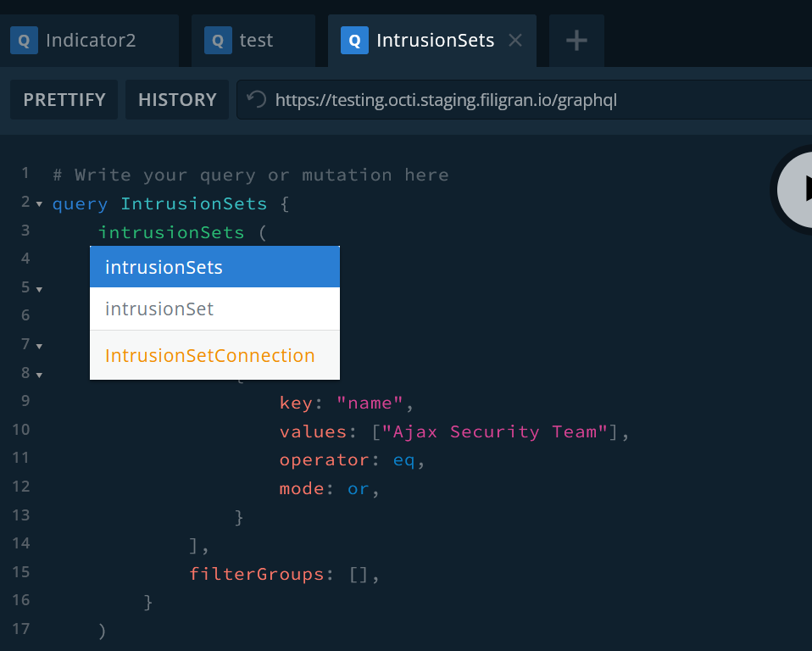Click the "name" string on line 9
This screenshot has height=651, width=812.
tap(370, 403)
